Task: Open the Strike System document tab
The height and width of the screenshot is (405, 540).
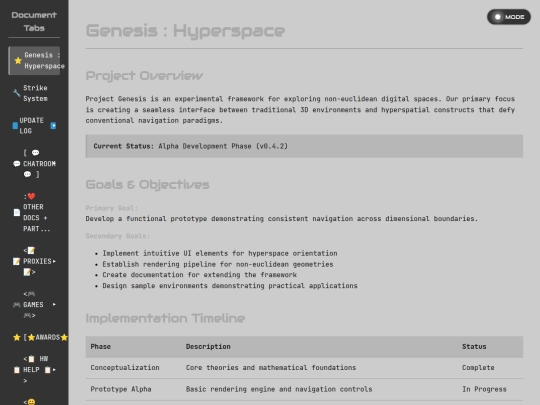Action: click(x=34, y=93)
